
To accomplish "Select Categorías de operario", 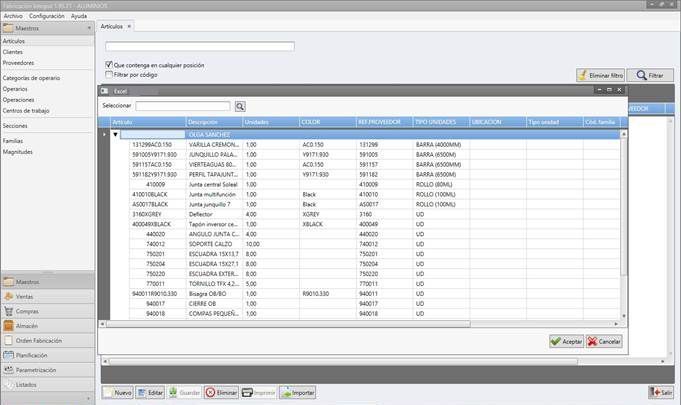I will [31, 78].
